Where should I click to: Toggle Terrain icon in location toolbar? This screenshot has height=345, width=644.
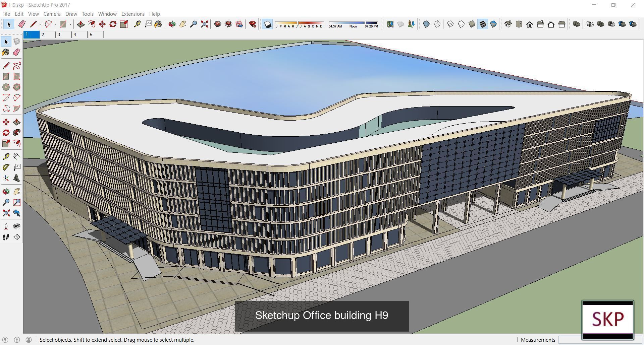point(400,24)
